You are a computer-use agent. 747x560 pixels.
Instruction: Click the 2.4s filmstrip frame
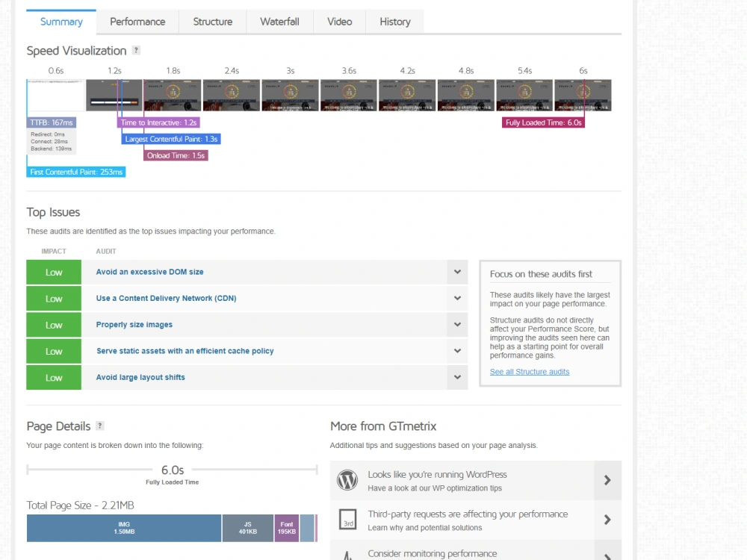pyautogui.click(x=232, y=96)
